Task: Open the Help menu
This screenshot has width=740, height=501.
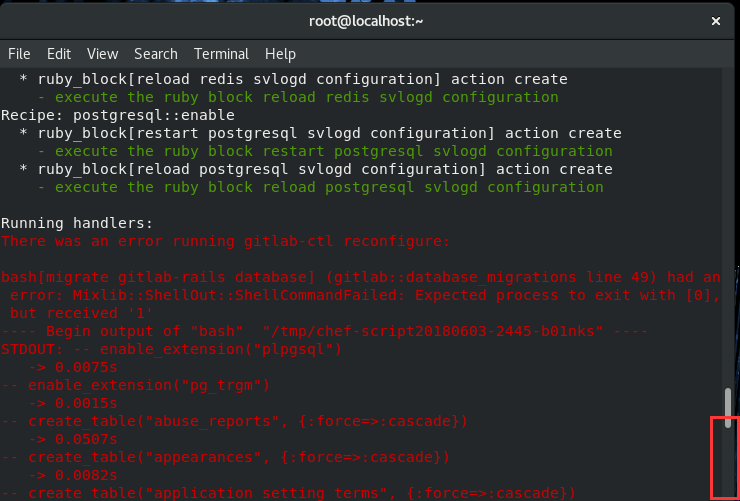Action: (280, 54)
